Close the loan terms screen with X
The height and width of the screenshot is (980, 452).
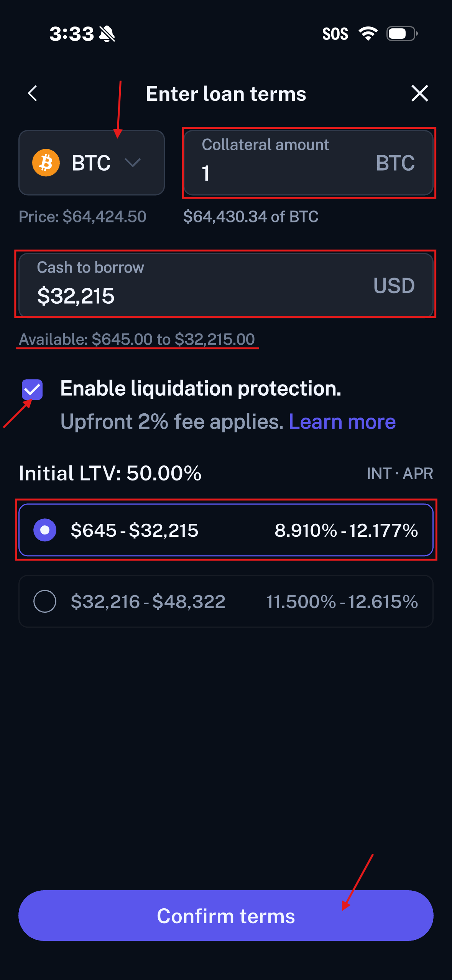tap(419, 93)
